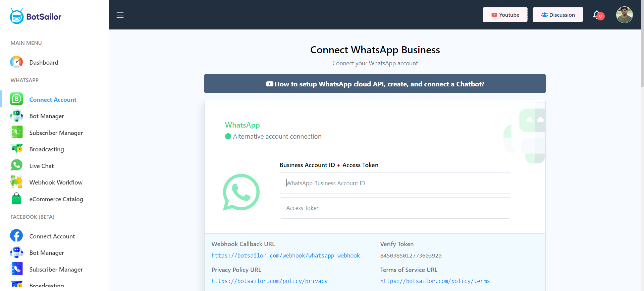Click the page vertical scrollbar
This screenshot has width=644, height=291.
tap(642, 44)
